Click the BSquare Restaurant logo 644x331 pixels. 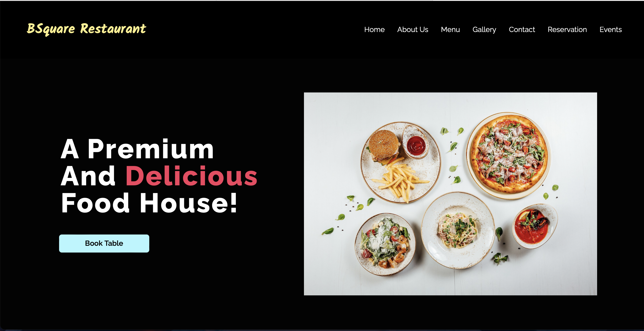click(x=86, y=29)
